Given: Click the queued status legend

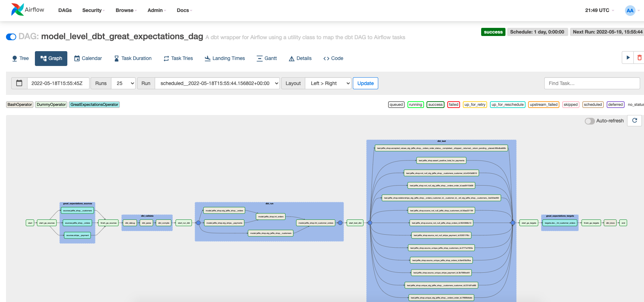Looking at the screenshot, I should pos(396,104).
